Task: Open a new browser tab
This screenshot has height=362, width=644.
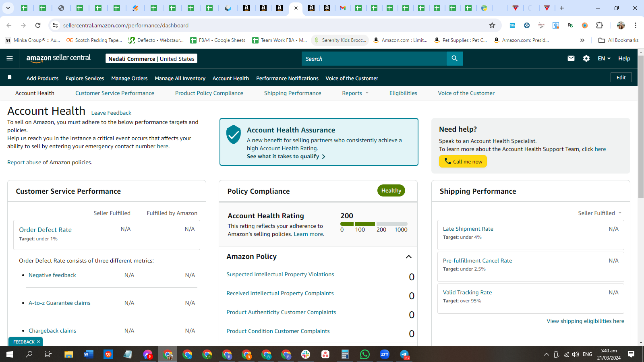Action: tap(562, 8)
